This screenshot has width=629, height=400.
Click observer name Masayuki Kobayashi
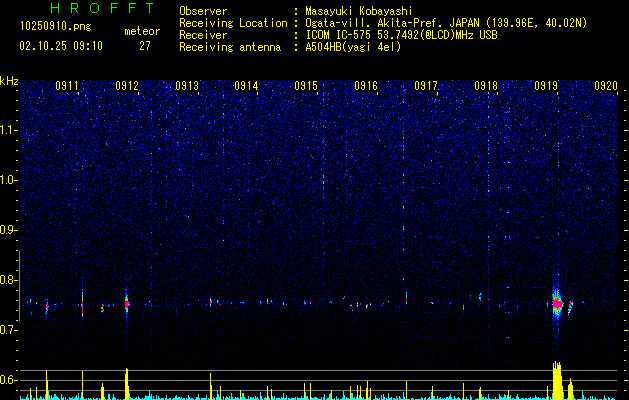coord(359,11)
